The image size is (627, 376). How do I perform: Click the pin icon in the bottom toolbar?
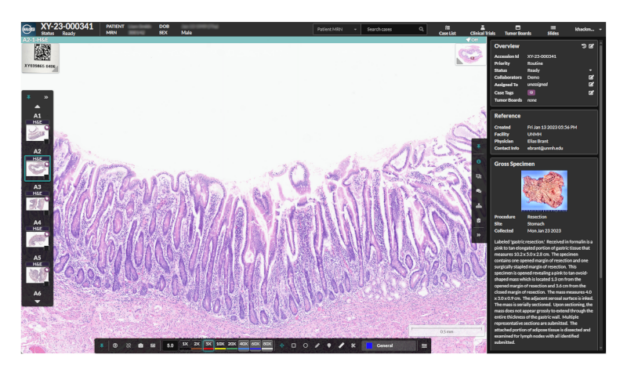click(102, 346)
